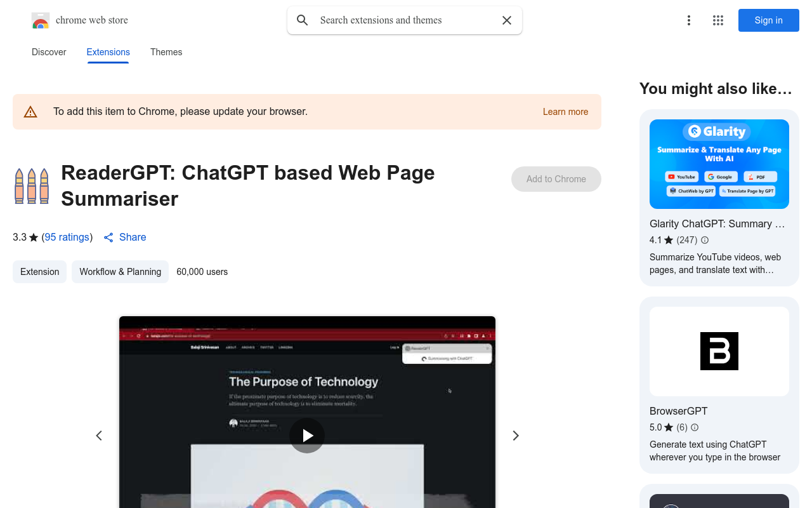Image resolution: width=812 pixels, height=508 pixels.
Task: Click the You might also like heading
Action: [716, 89]
